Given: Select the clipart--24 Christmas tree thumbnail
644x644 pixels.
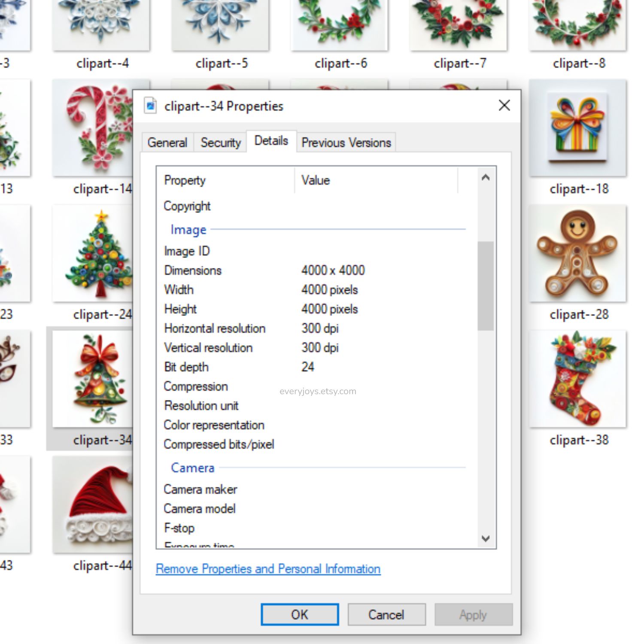Looking at the screenshot, I should coord(92,253).
